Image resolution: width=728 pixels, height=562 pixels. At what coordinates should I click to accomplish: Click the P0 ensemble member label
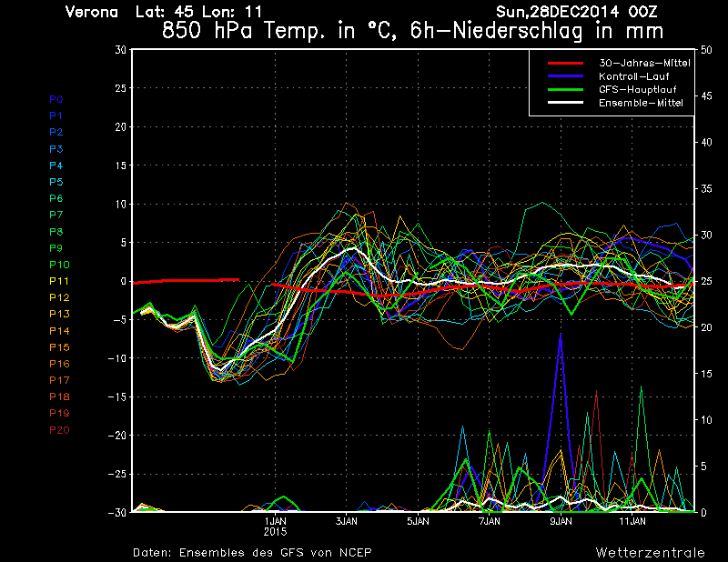click(56, 99)
